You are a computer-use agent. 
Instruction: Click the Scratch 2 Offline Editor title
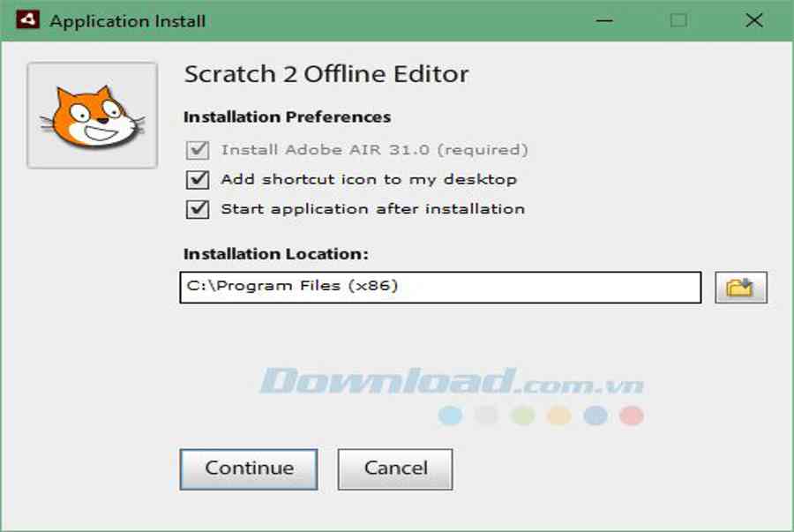pyautogui.click(x=326, y=74)
